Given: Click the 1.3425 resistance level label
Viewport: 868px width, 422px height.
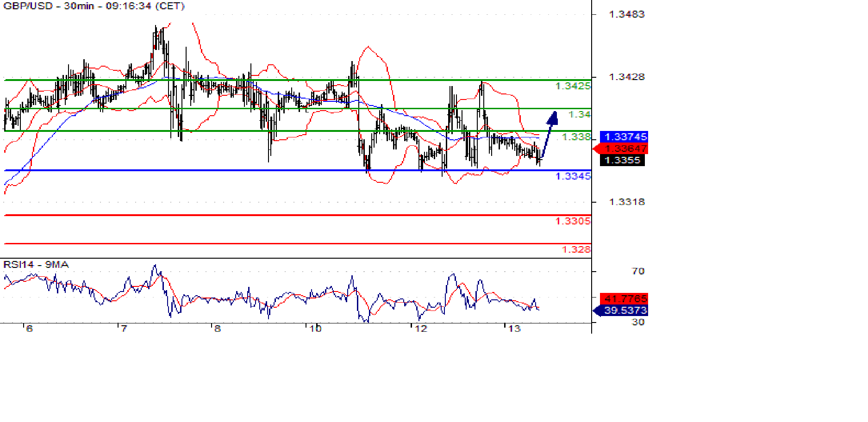Looking at the screenshot, I should point(573,86).
